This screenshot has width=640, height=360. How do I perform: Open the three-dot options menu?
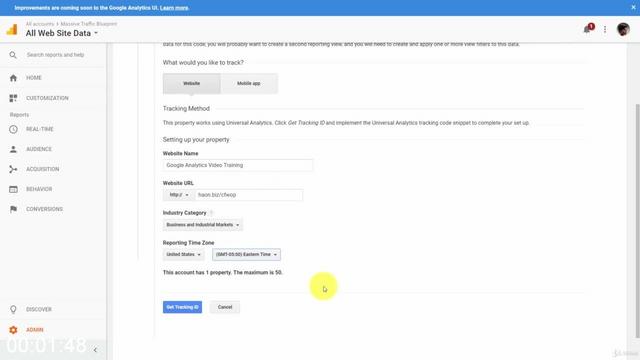[605, 29]
